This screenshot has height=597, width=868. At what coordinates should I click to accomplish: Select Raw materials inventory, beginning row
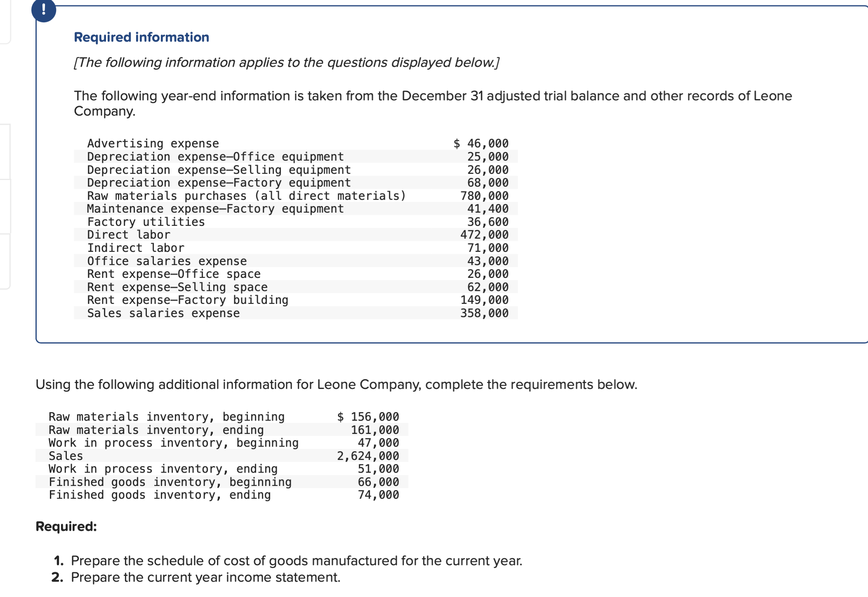[167, 417]
